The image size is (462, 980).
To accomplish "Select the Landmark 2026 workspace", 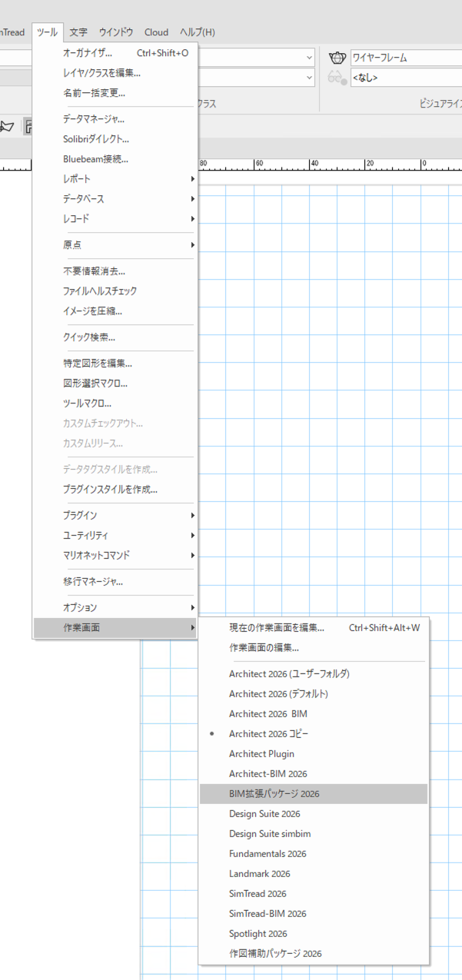I will pyautogui.click(x=259, y=874).
